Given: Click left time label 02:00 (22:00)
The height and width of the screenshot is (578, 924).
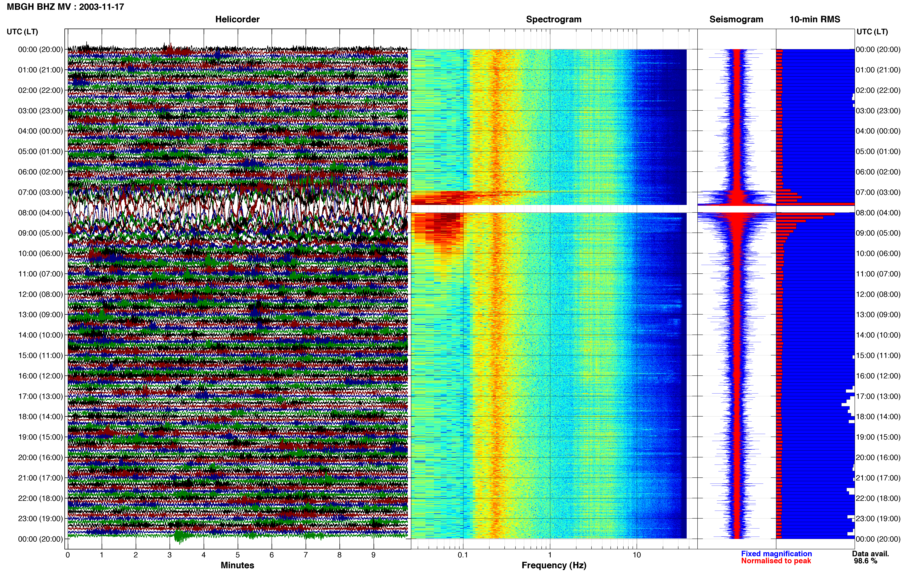Looking at the screenshot, I should [41, 90].
